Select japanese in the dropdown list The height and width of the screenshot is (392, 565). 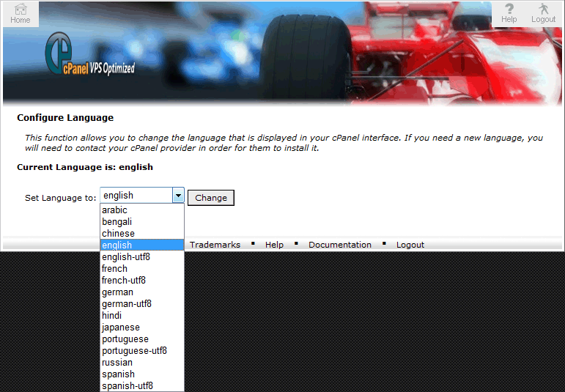tap(142, 327)
